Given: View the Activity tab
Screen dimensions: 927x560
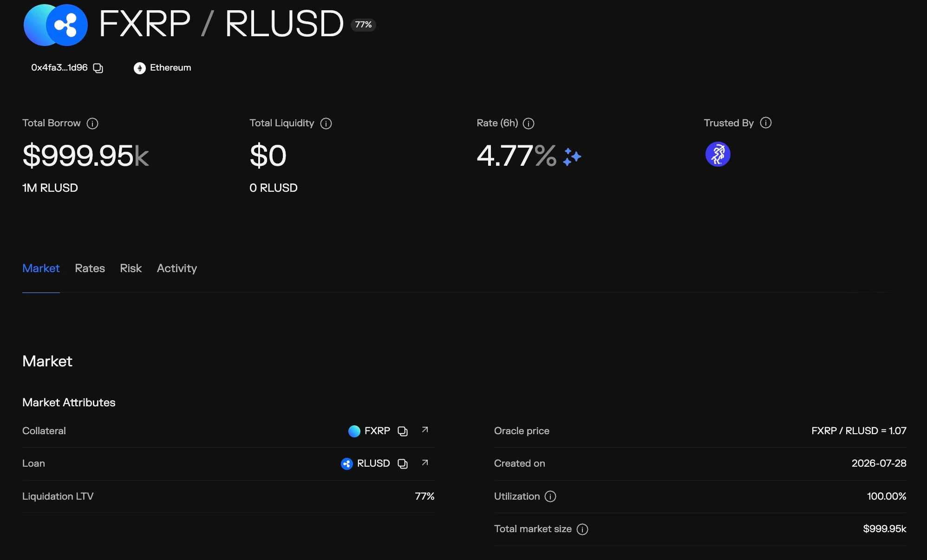Looking at the screenshot, I should tap(177, 268).
